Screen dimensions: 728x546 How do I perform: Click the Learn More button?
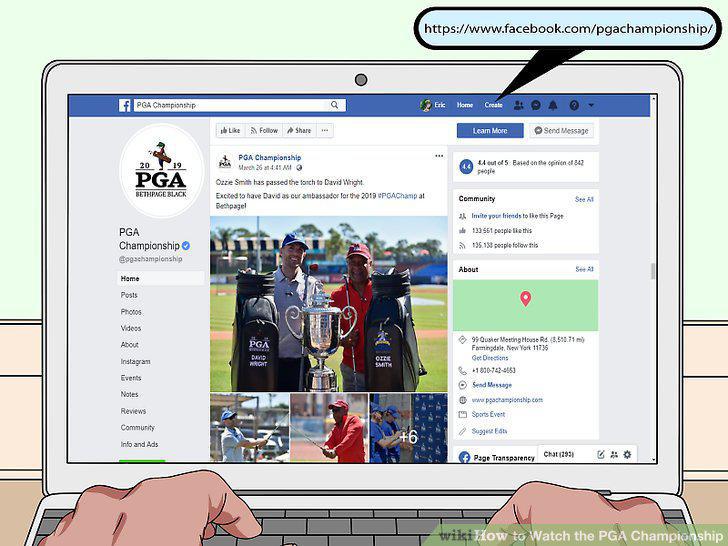(x=490, y=131)
